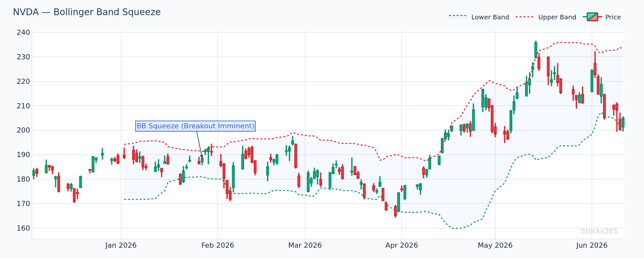Toggle the Upper Band legend entry
The width and height of the screenshot is (644, 258).
[x=546, y=17]
